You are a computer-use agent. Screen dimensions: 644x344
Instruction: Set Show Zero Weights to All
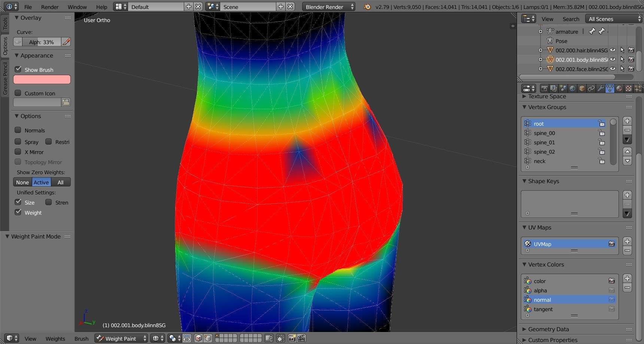61,182
